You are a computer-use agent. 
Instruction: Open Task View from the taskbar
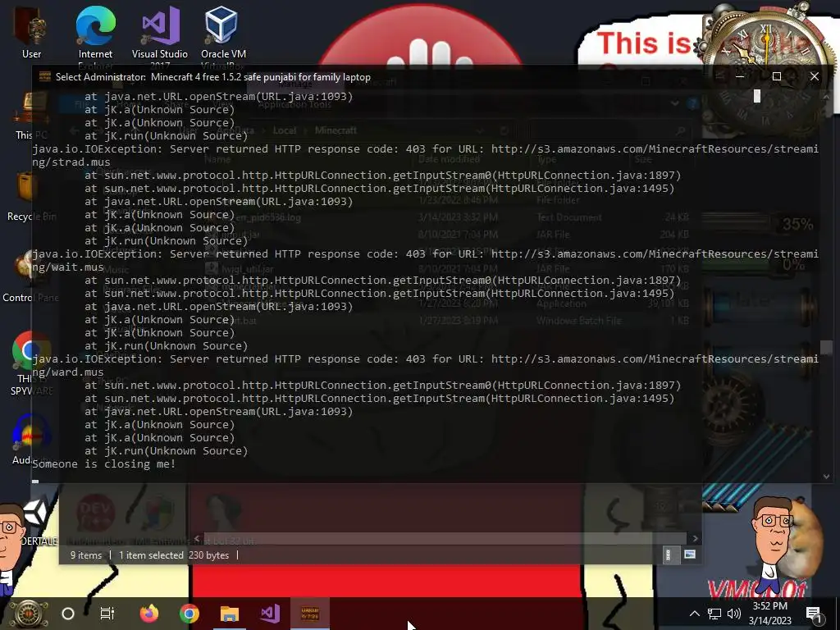click(x=107, y=614)
